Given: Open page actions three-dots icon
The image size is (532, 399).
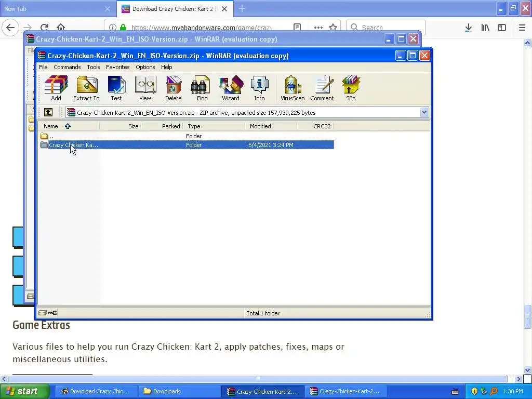Looking at the screenshot, I should (x=318, y=28).
